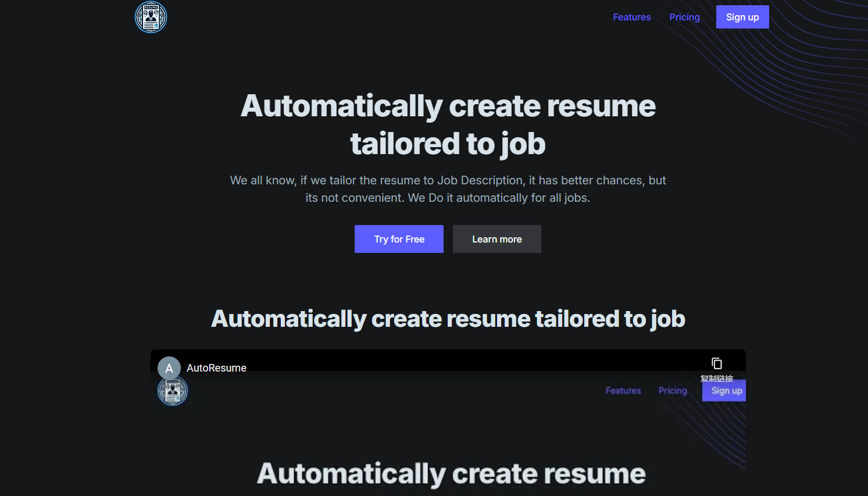Click the 复制链接 (copy link) control
Viewport: 868px width, 496px height.
tap(717, 377)
